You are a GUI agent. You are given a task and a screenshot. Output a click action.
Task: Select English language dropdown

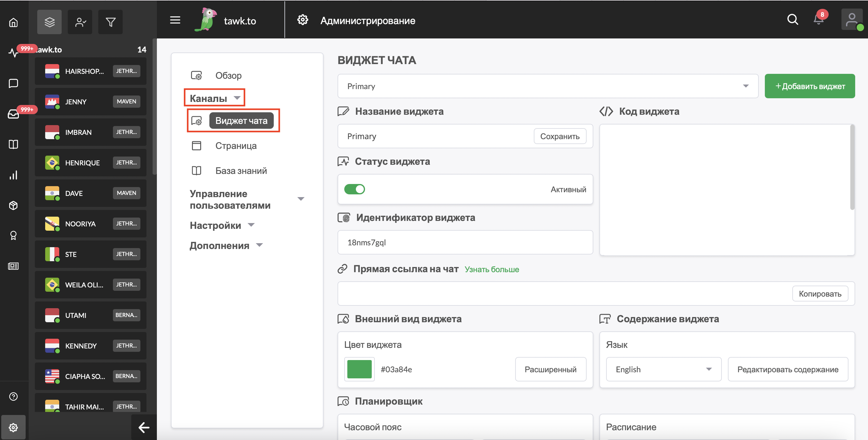(663, 369)
